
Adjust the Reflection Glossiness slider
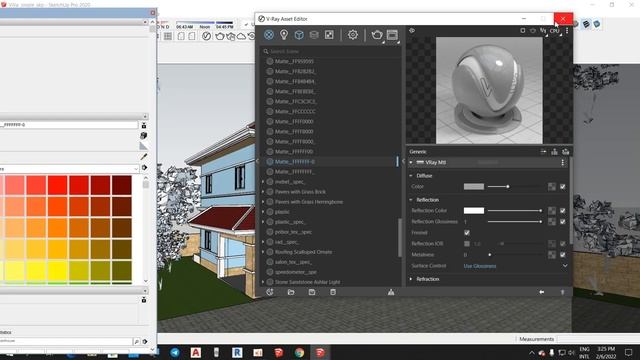point(515,222)
